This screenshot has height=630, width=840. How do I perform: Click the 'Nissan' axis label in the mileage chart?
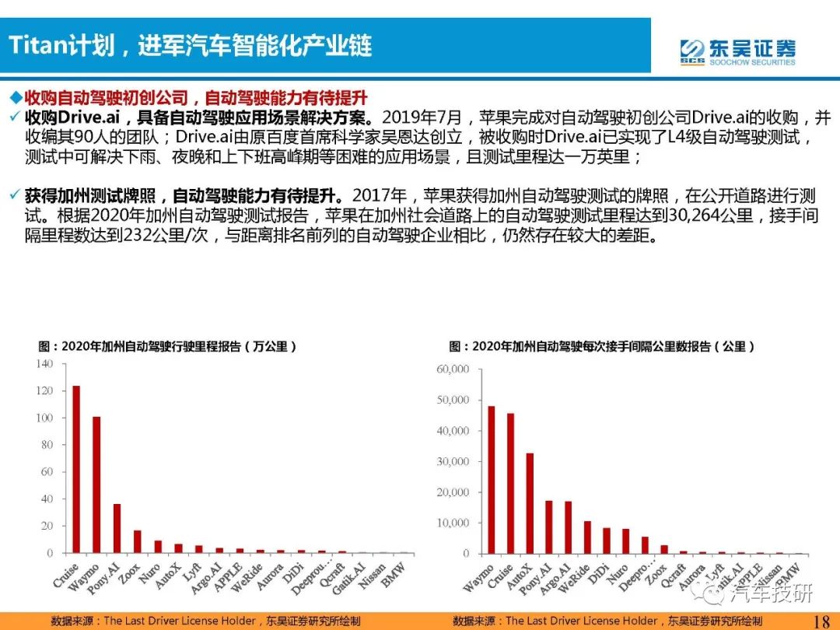click(x=372, y=576)
